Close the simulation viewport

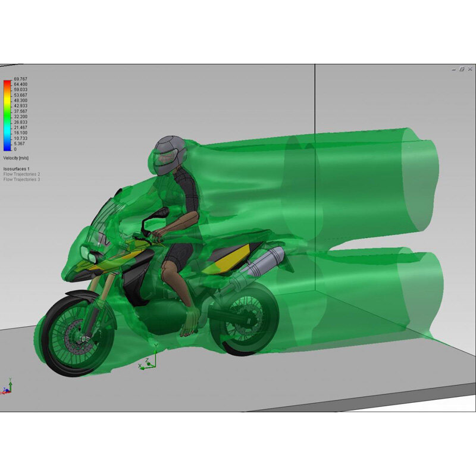coord(469,70)
